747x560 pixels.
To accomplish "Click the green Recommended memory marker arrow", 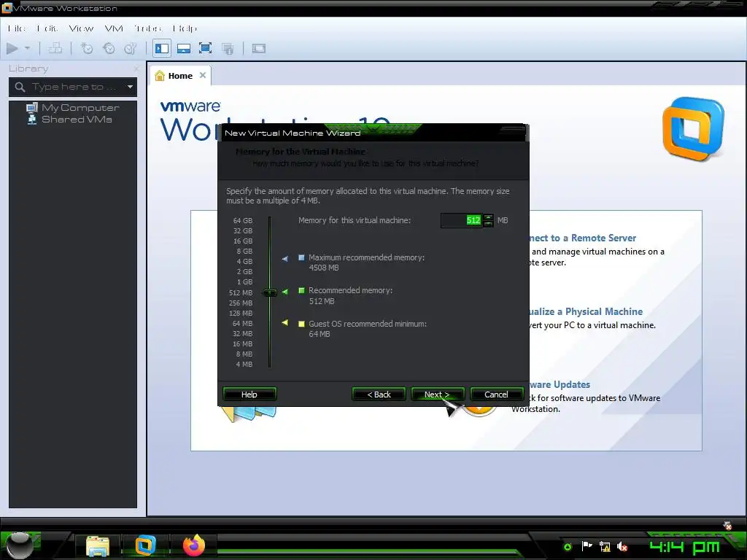I will click(x=285, y=292).
